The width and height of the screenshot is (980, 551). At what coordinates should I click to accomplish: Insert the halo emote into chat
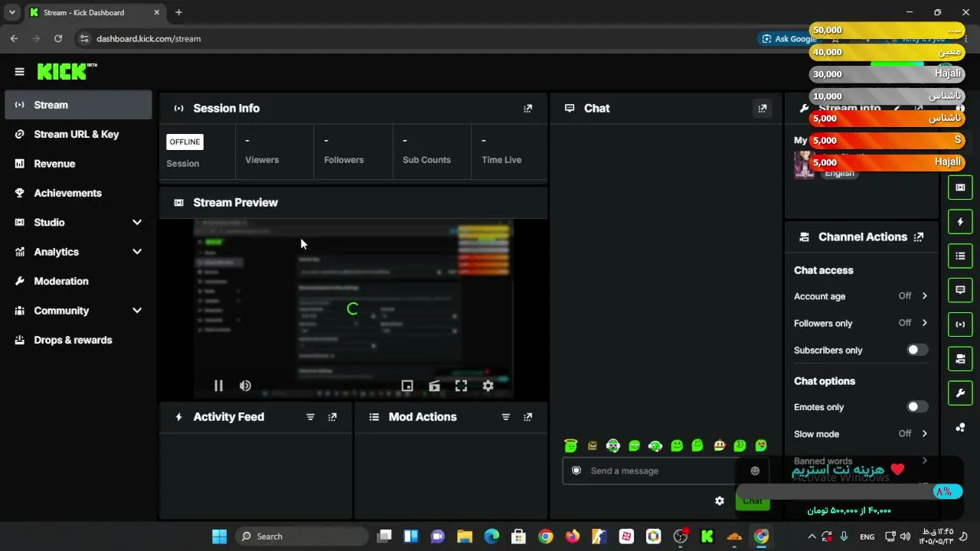(x=571, y=445)
